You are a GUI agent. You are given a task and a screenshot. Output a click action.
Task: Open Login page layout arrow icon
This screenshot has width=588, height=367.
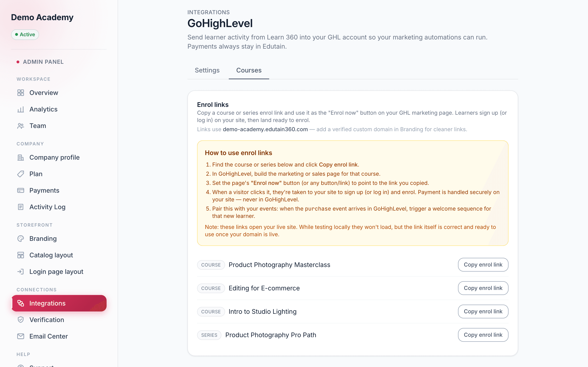pyautogui.click(x=21, y=272)
